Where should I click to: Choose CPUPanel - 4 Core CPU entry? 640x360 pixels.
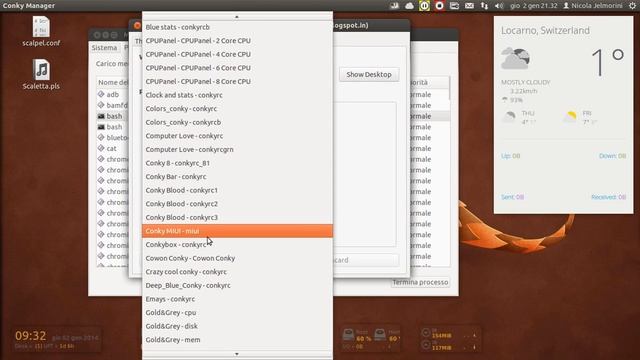pos(237,54)
